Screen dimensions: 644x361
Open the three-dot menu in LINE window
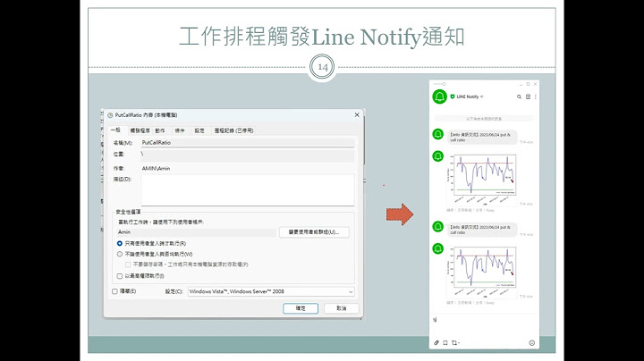coord(535,97)
